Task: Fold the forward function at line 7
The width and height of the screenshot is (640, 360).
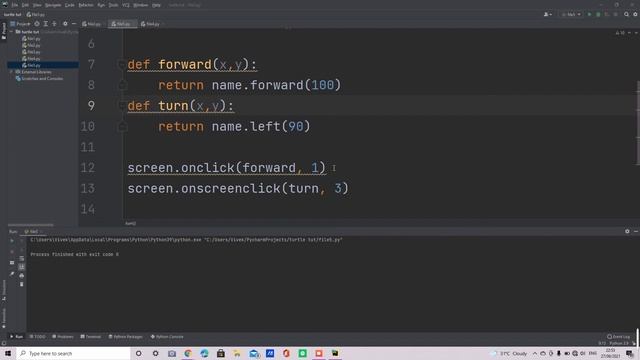Action: click(x=121, y=64)
